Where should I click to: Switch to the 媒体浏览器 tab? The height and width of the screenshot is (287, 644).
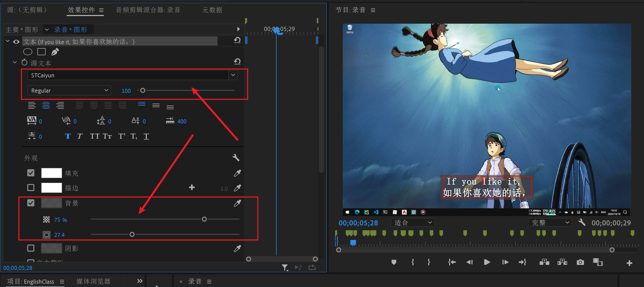(93, 281)
